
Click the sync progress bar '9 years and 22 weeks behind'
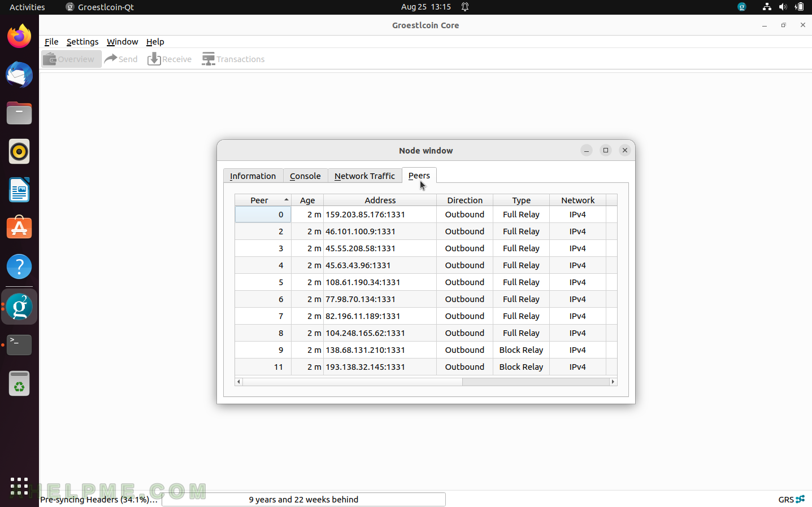point(303,499)
